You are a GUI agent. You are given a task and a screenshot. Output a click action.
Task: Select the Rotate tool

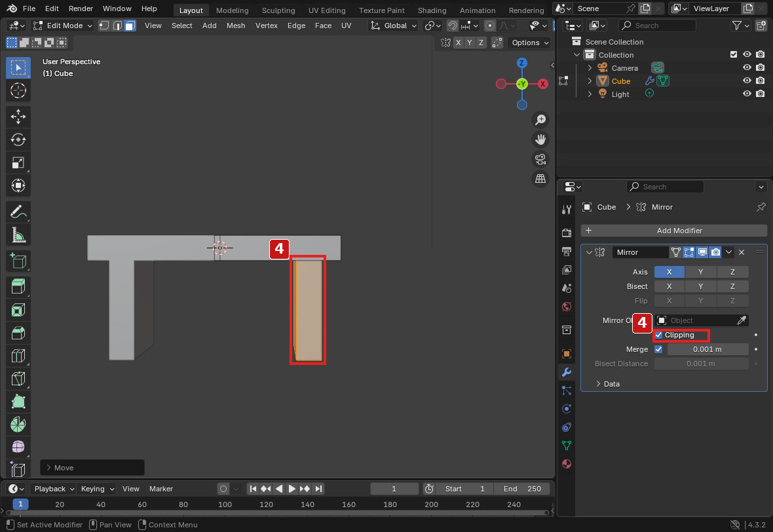pos(18,140)
